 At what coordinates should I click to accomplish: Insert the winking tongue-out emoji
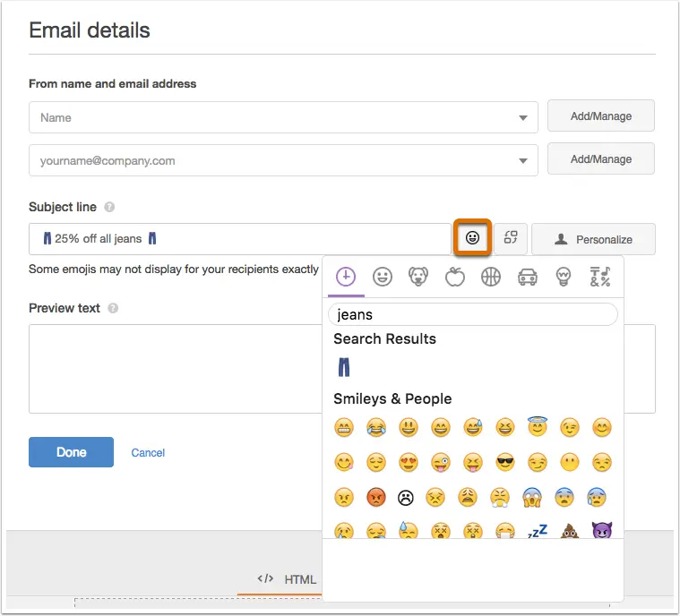(x=441, y=463)
